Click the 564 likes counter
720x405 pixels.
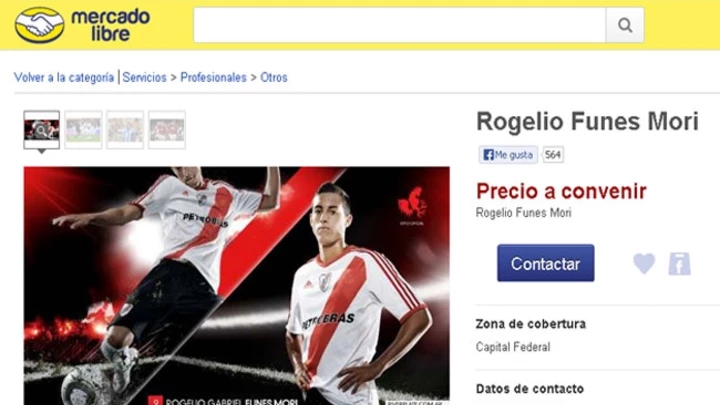[553, 155]
